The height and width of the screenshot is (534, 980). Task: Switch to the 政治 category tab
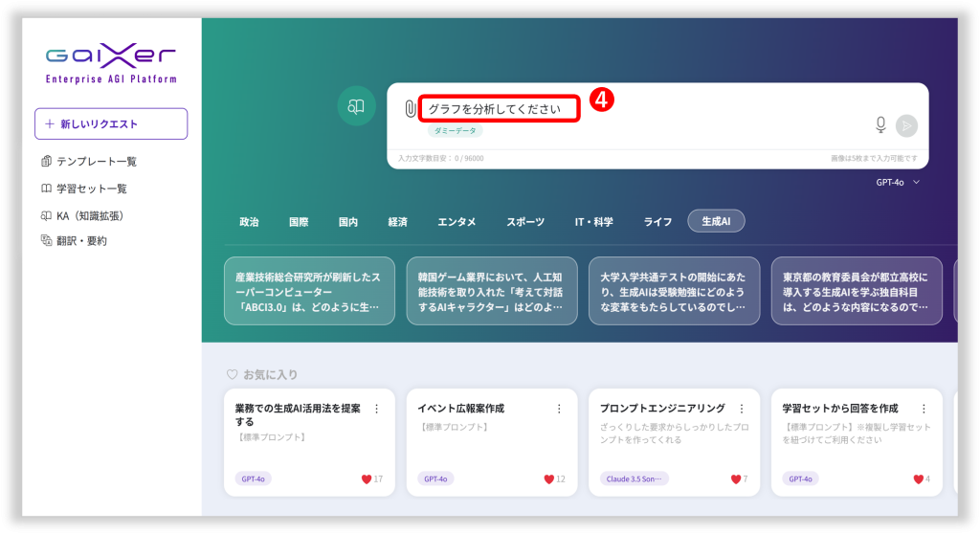(249, 222)
